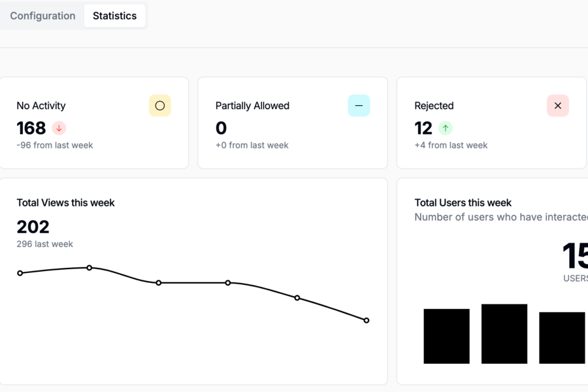Viewport: 588px width, 392px height.
Task: Click the third data point on the views line
Action: pos(159,283)
